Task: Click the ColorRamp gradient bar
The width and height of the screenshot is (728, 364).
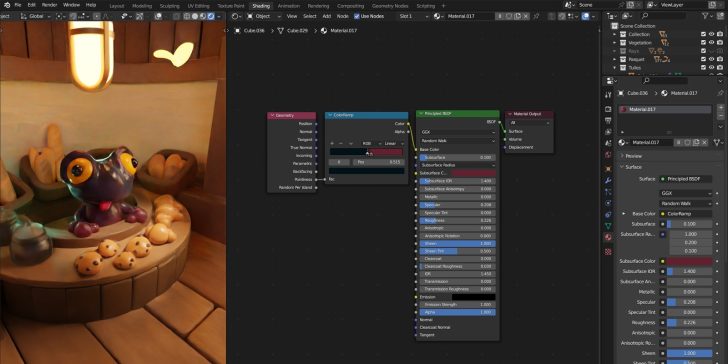Action: [366, 151]
